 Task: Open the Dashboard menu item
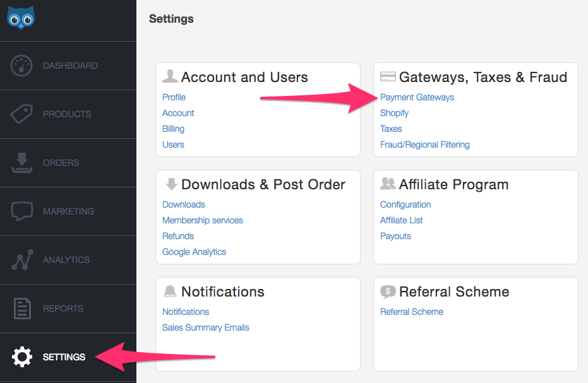point(70,66)
